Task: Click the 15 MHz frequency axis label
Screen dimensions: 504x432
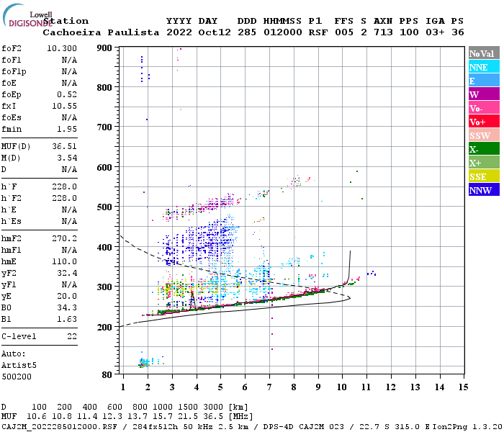Action: tap(463, 387)
